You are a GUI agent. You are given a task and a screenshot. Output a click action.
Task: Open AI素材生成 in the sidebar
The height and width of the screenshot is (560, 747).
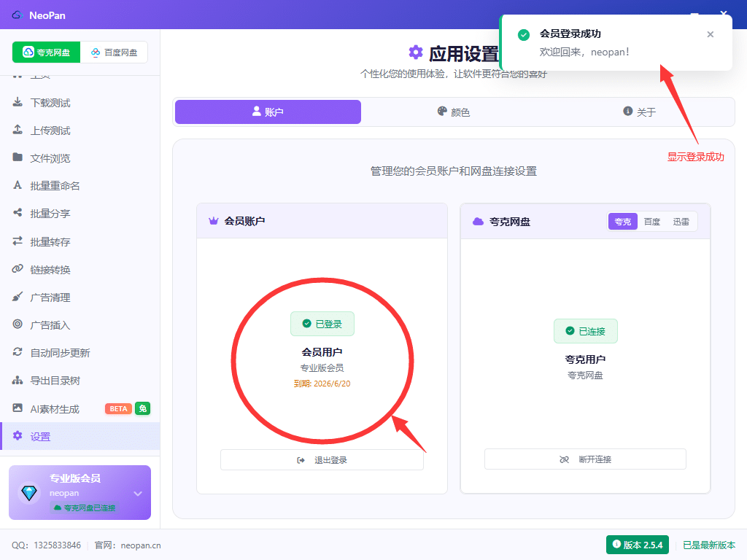tap(55, 408)
